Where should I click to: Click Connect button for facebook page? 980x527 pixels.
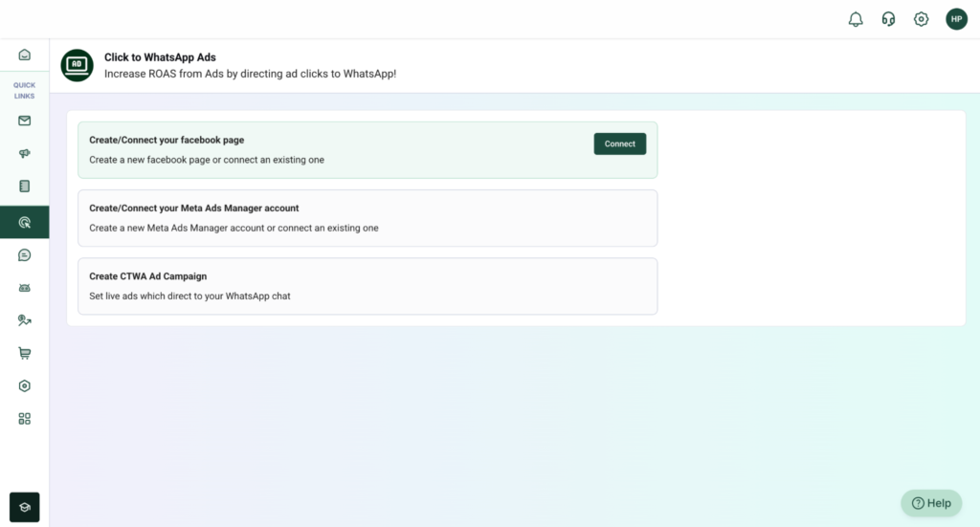tap(620, 143)
